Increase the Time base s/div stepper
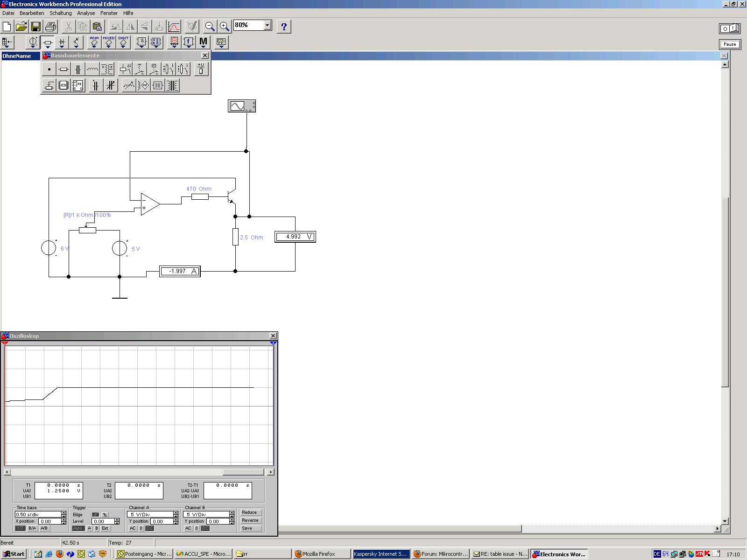The width and height of the screenshot is (747, 560). tap(64, 513)
